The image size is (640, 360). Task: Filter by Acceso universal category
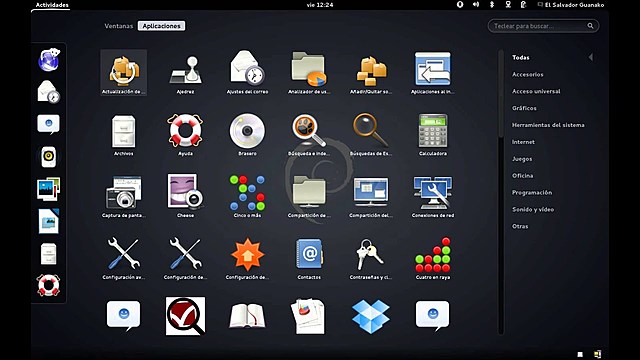536,91
